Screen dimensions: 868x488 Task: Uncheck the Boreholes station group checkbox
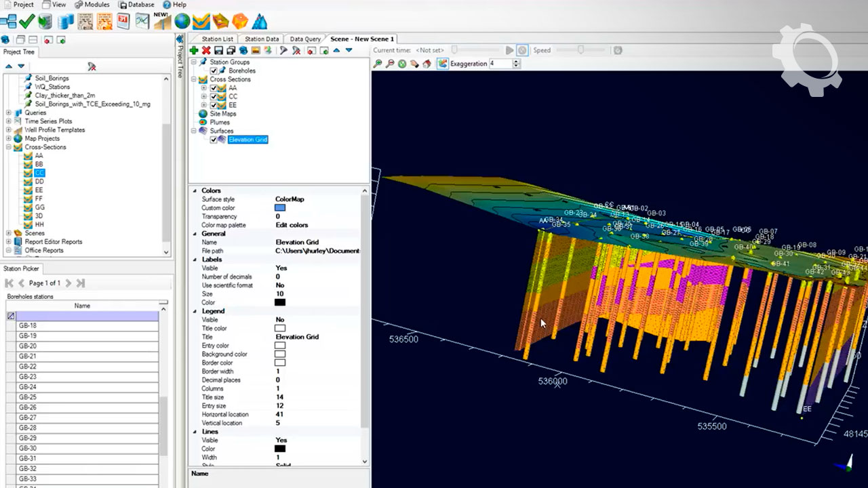pos(214,70)
